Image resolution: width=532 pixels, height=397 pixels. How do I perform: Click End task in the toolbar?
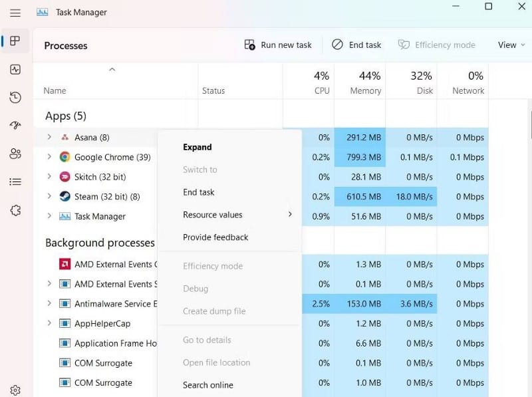[x=356, y=45]
